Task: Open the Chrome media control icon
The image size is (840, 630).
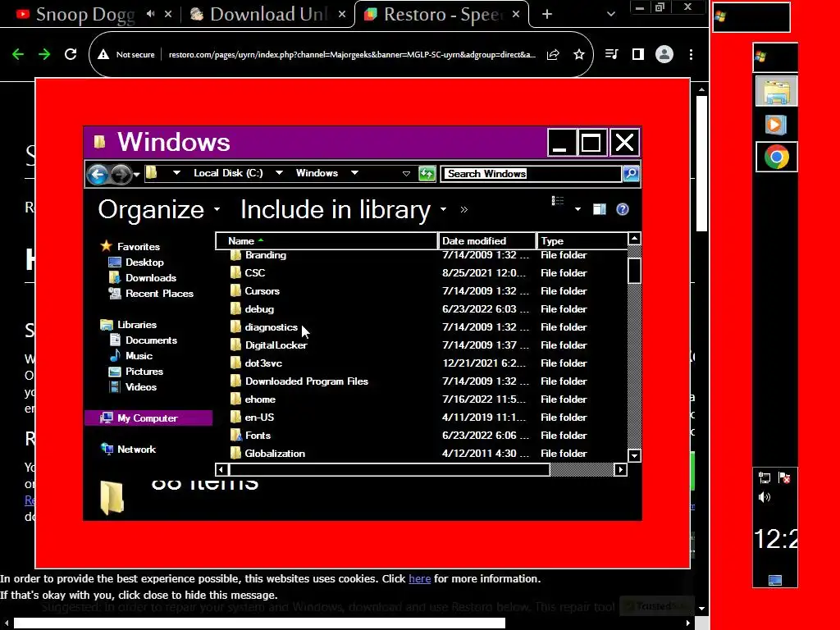Action: [611, 54]
